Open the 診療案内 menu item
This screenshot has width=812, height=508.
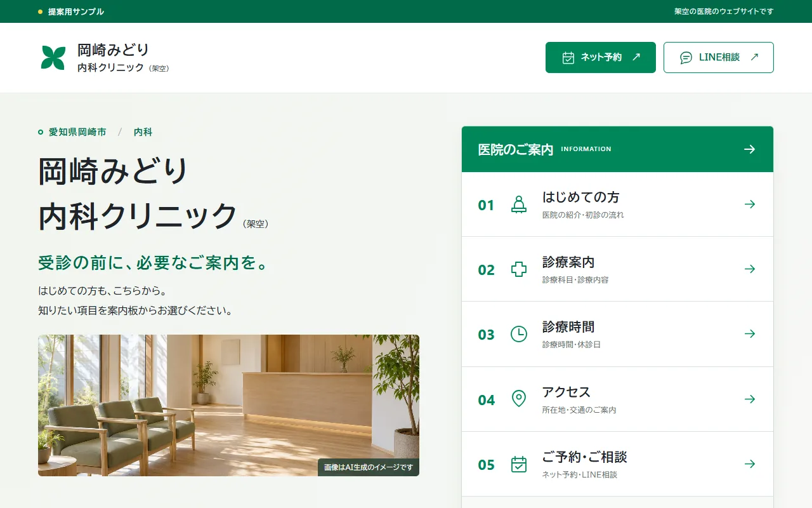(x=617, y=269)
